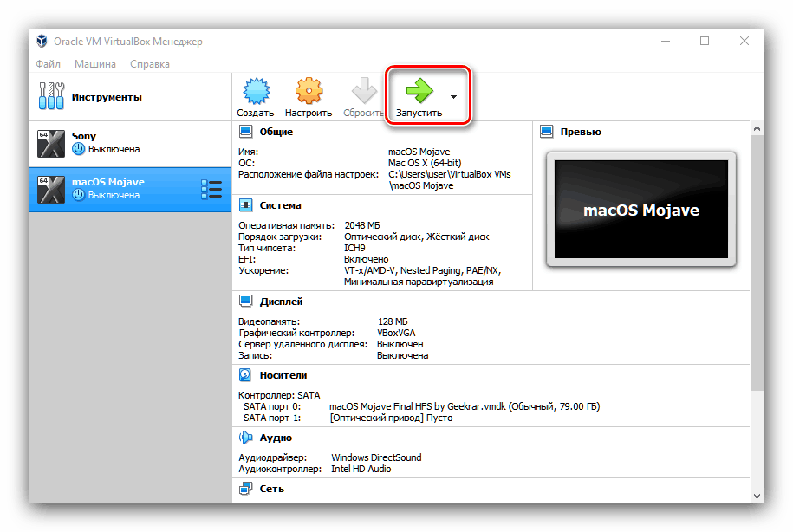Open the macOS Mojave VM list menu

pyautogui.click(x=211, y=189)
